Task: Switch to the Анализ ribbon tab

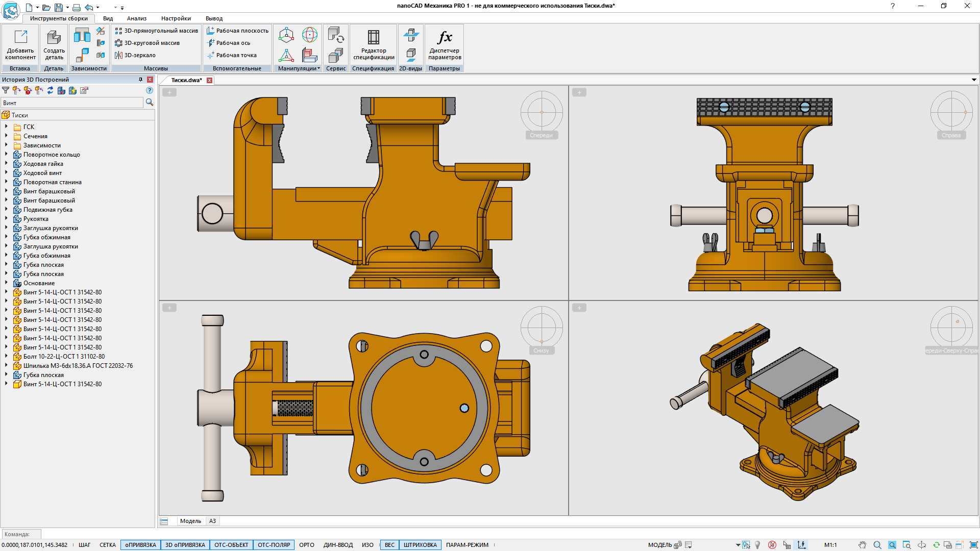Action: [x=136, y=18]
